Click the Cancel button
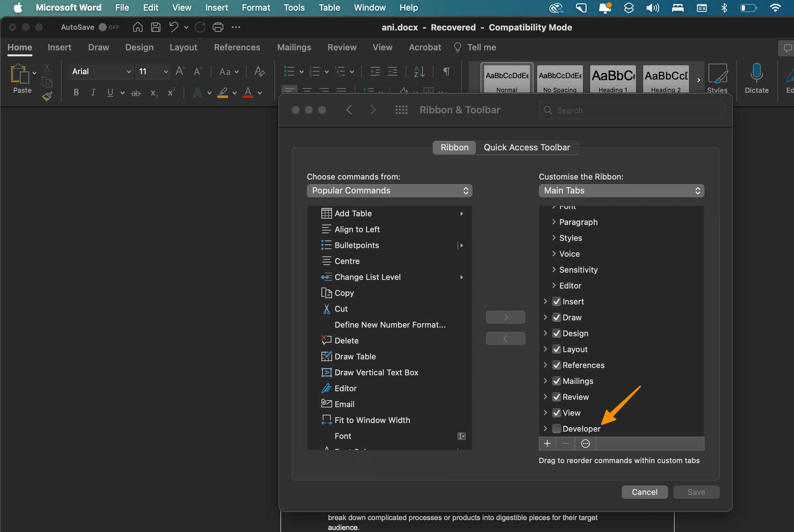This screenshot has height=532, width=794. [645, 492]
